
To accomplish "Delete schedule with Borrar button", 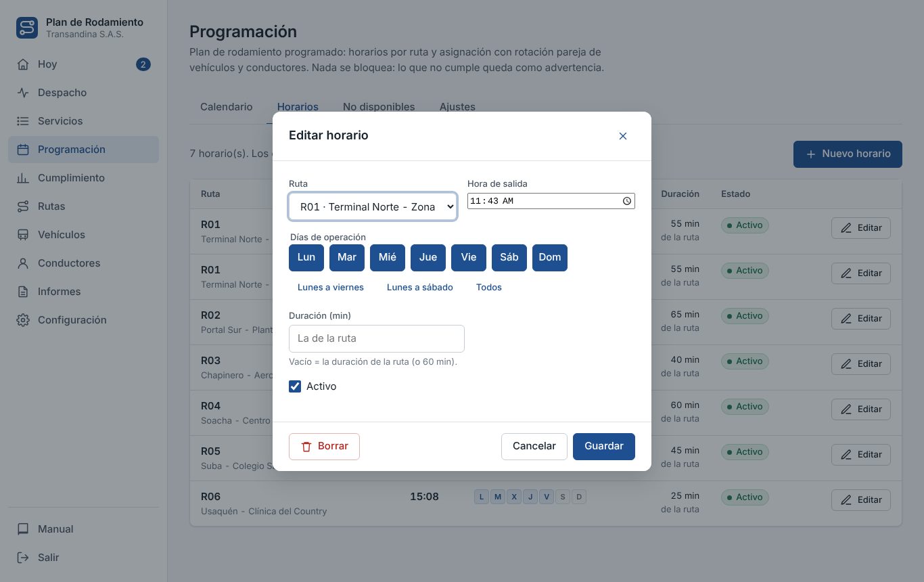I will (x=324, y=447).
